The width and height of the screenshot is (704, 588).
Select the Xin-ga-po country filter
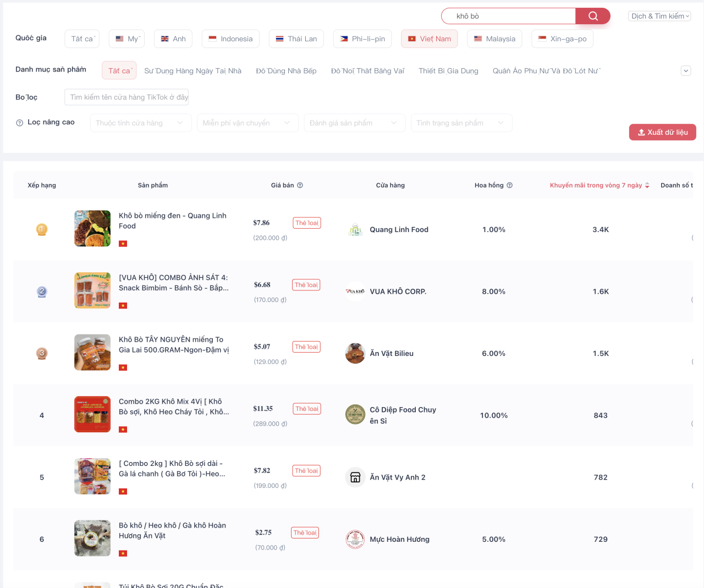tap(563, 39)
